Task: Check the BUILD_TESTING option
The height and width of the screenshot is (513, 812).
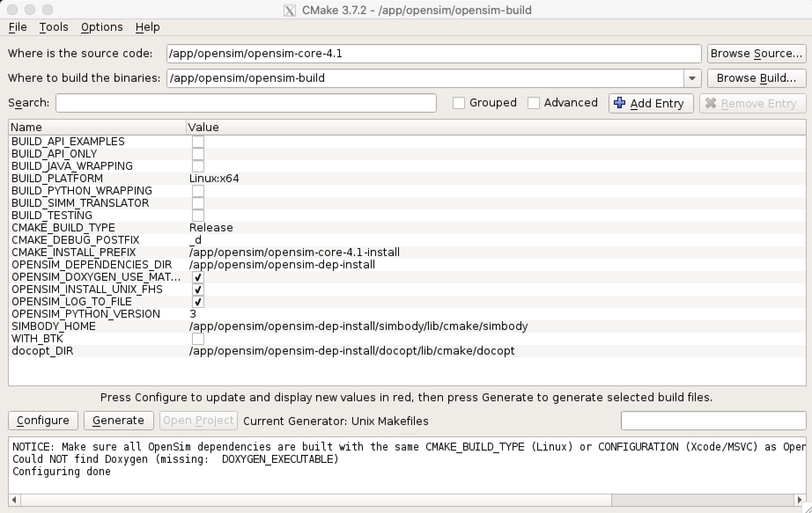Action: pos(198,215)
